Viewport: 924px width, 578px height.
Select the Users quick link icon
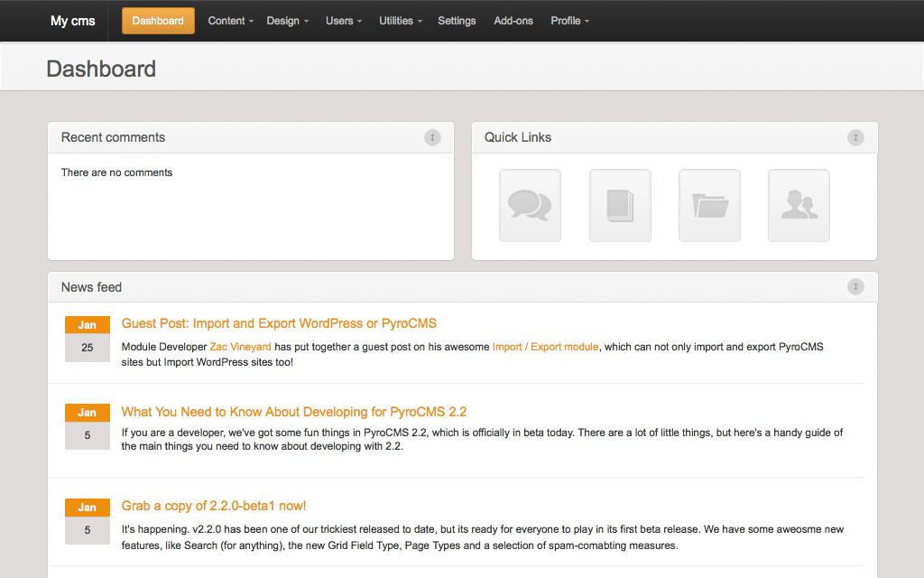[799, 205]
